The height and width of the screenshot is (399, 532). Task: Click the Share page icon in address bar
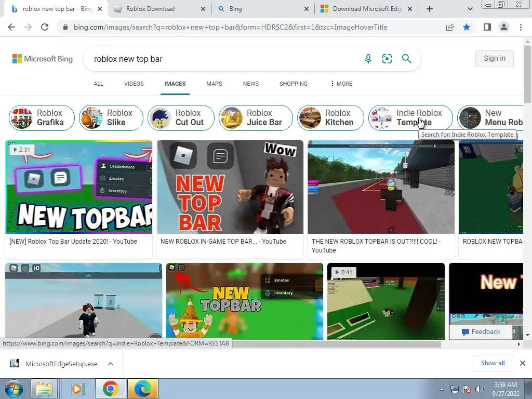pos(450,27)
